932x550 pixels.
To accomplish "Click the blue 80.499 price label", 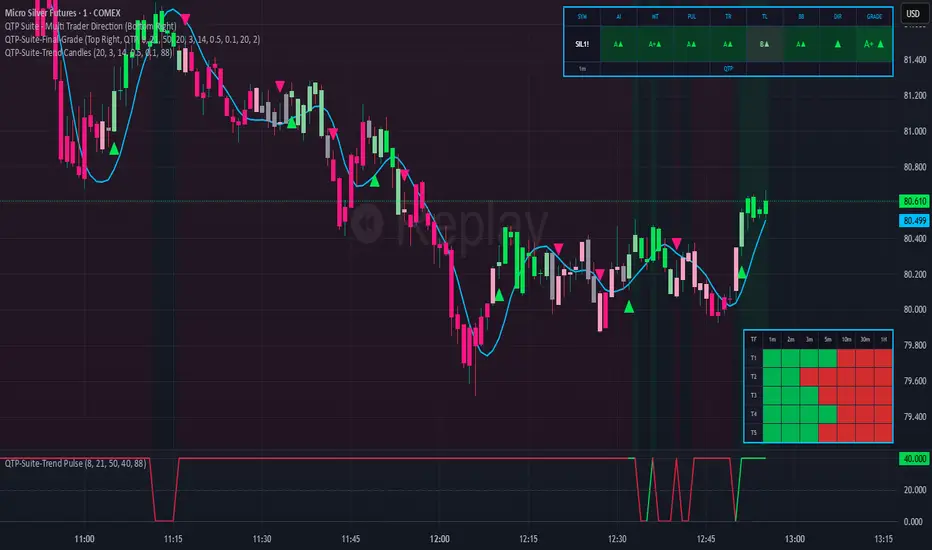I will (x=914, y=221).
